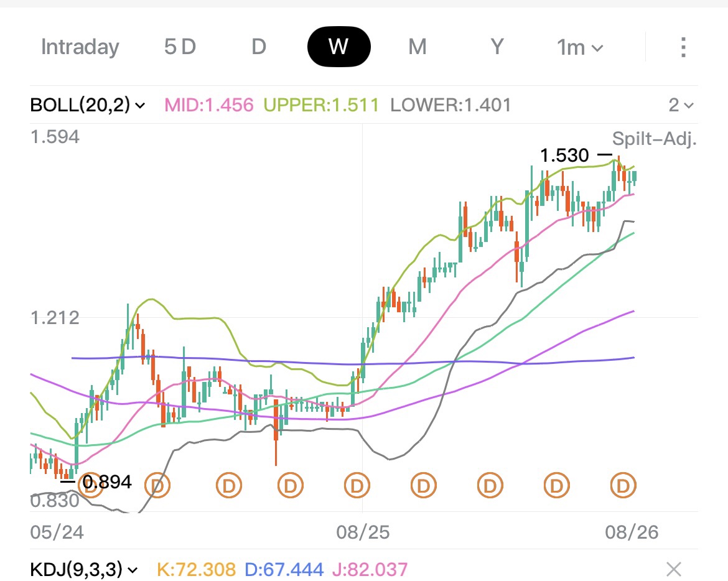Tap the Spilt-Adj. adjustment label
Viewport: 728px width, 581px height.
pos(654,138)
